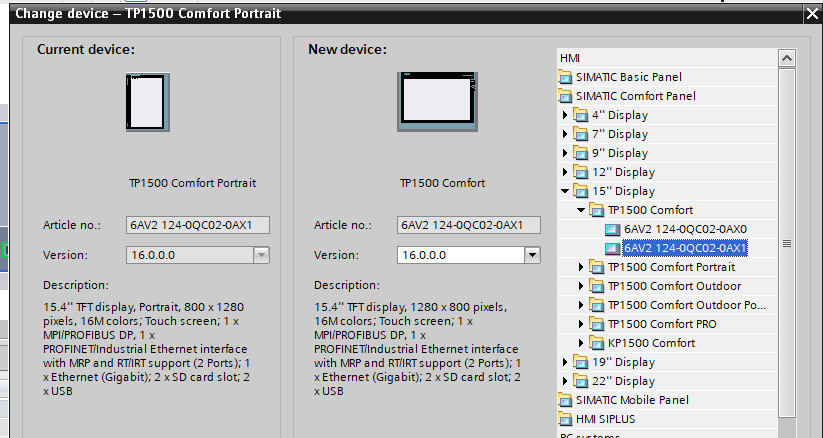Expand the TP1500 Comfort Outdoor node
This screenshot has height=438, width=823.
tap(583, 286)
